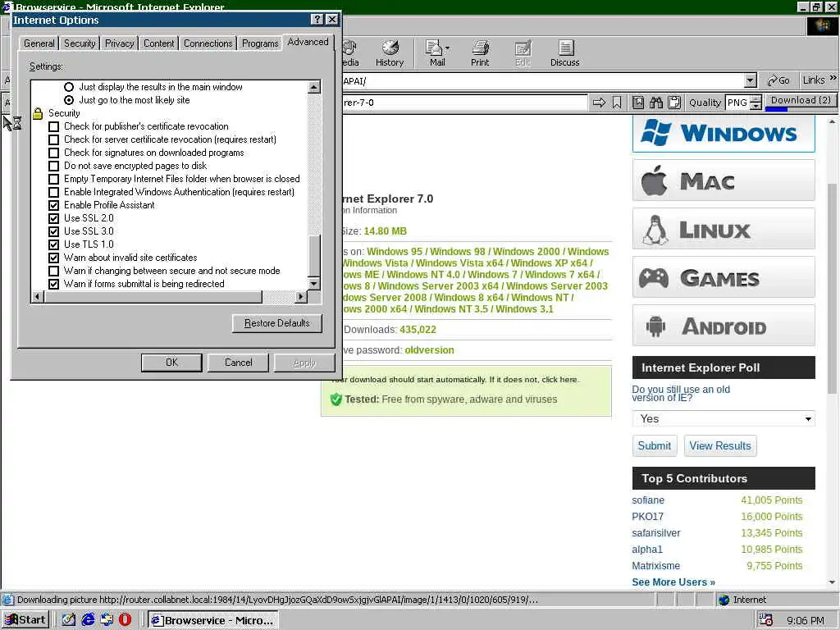Screen dimensions: 840x630
Task: Expand the Links toolbar chevron
Action: [833, 78]
